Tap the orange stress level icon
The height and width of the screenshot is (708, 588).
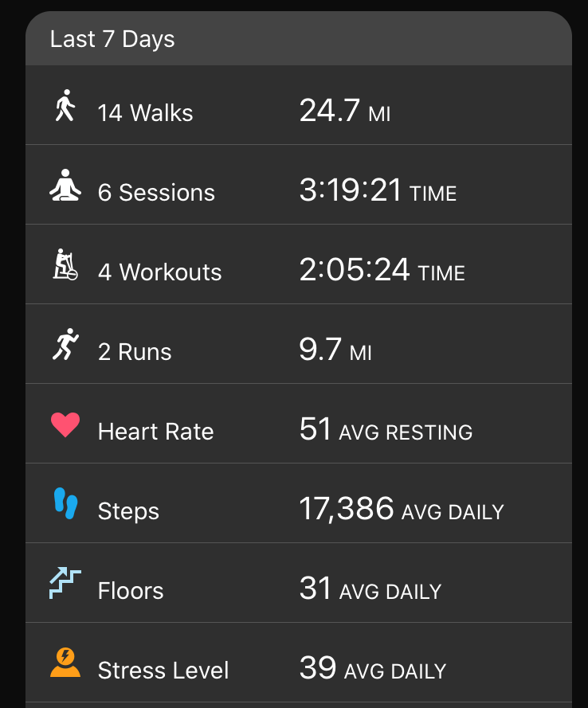65,663
